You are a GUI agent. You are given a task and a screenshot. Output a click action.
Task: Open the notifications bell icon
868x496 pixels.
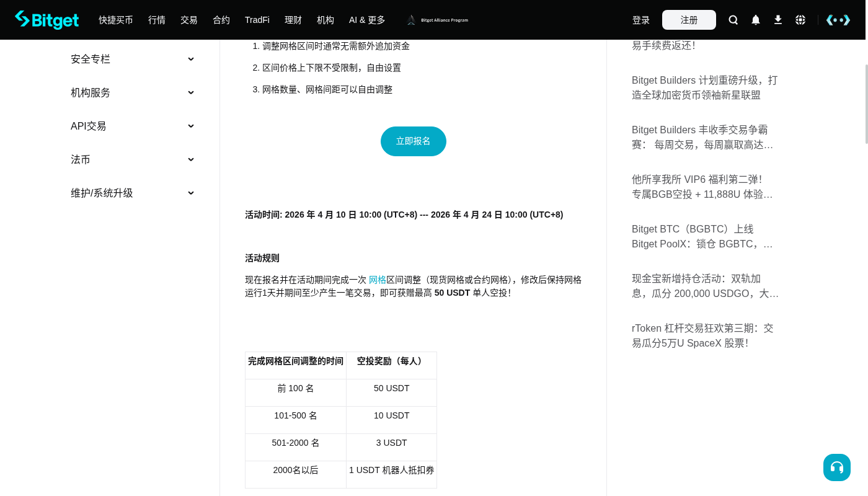(x=756, y=20)
